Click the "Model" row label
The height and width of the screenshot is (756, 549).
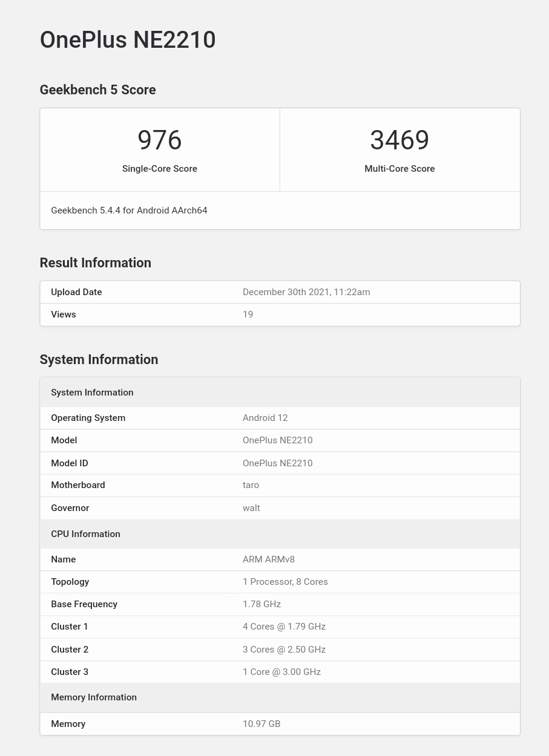[64, 440]
